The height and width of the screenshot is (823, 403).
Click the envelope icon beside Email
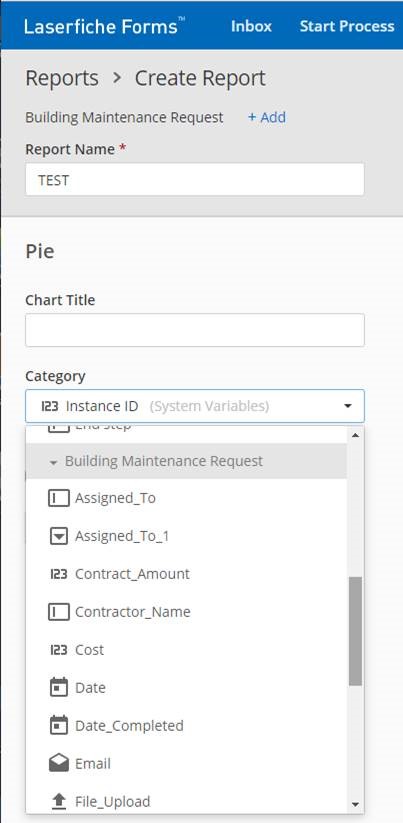(x=59, y=764)
